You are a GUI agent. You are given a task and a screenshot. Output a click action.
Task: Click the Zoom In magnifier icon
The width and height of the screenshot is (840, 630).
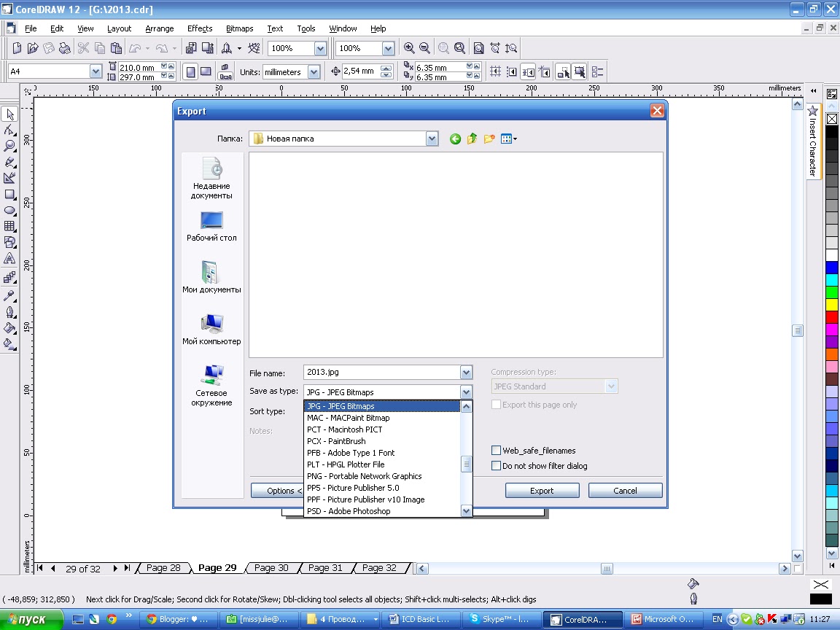(409, 48)
